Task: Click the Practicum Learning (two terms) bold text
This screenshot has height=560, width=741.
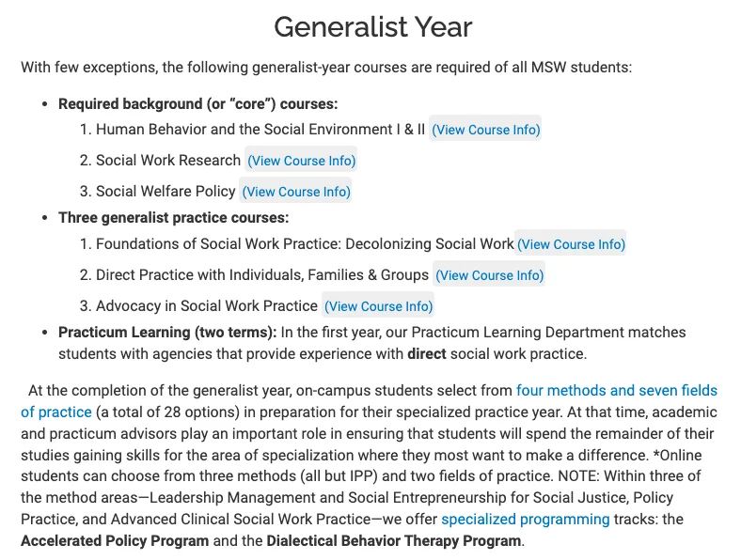Action: coord(167,333)
